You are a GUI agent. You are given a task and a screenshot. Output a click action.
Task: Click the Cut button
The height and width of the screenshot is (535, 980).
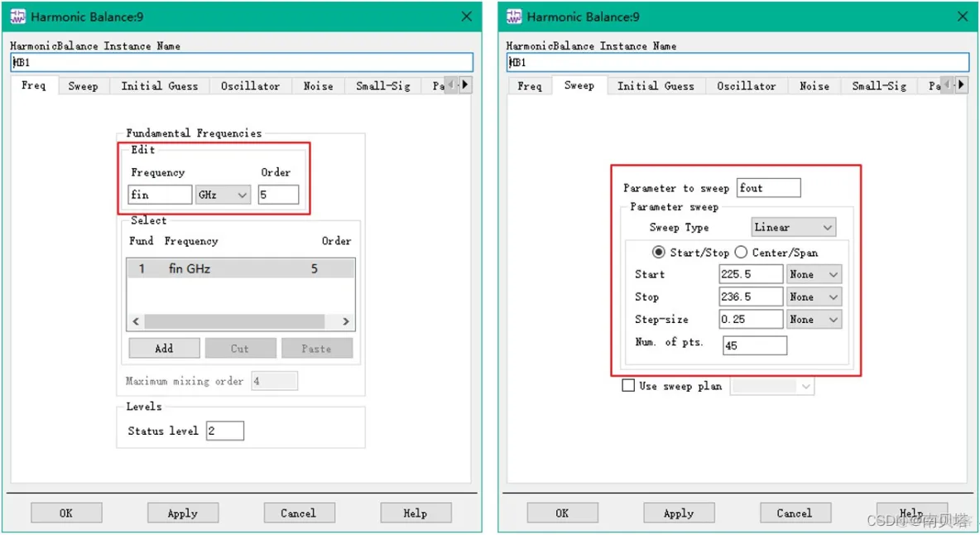coord(240,348)
